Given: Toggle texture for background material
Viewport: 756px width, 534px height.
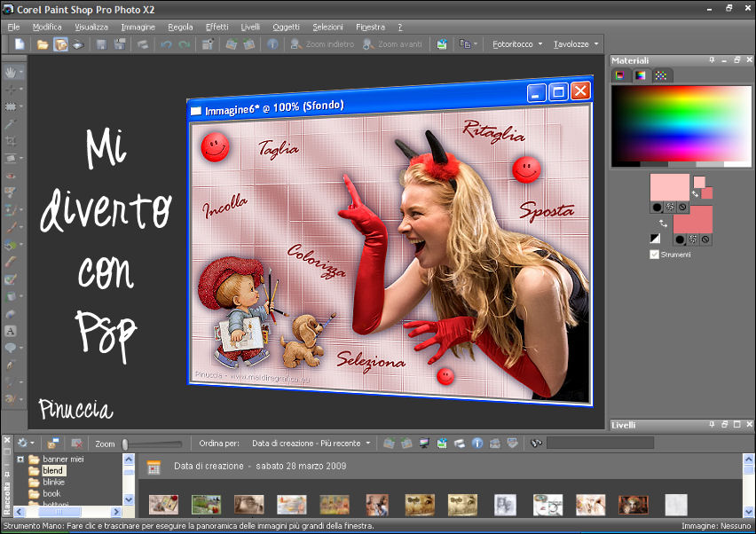Looking at the screenshot, I should (x=694, y=239).
